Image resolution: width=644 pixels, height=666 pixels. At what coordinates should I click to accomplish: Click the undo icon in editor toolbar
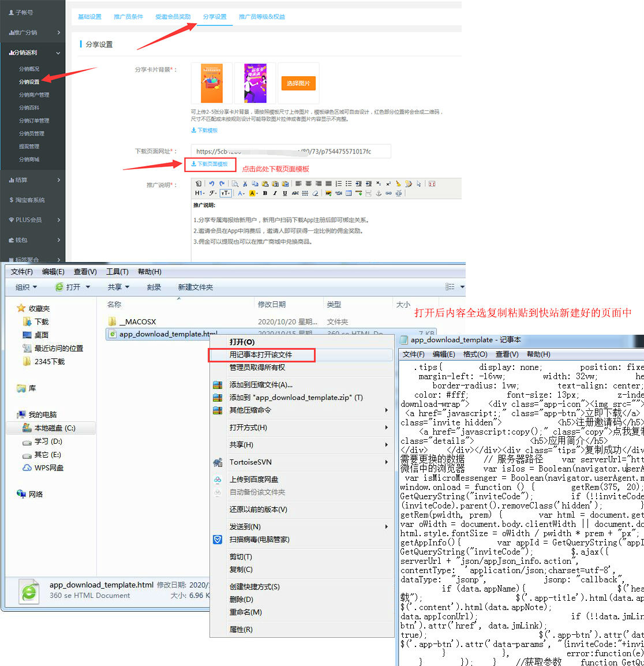pyautogui.click(x=212, y=184)
